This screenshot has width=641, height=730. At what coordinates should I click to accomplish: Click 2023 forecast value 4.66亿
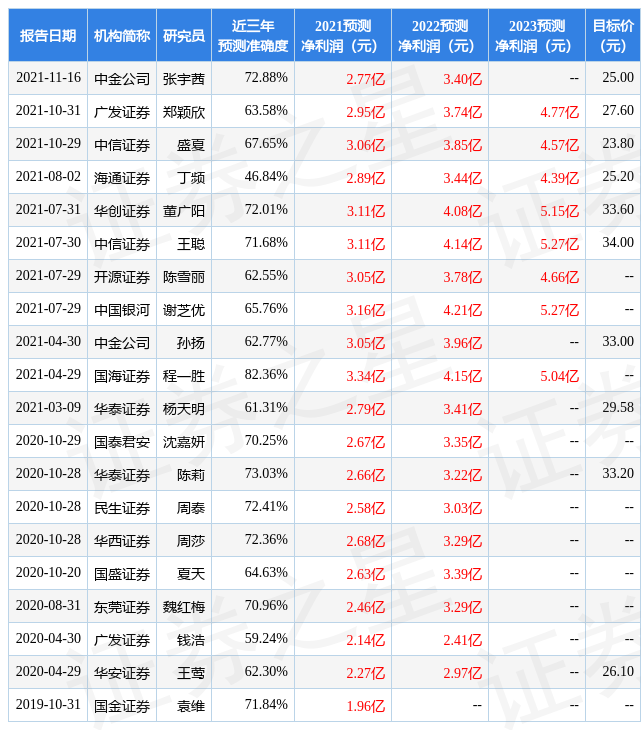[x=560, y=277]
